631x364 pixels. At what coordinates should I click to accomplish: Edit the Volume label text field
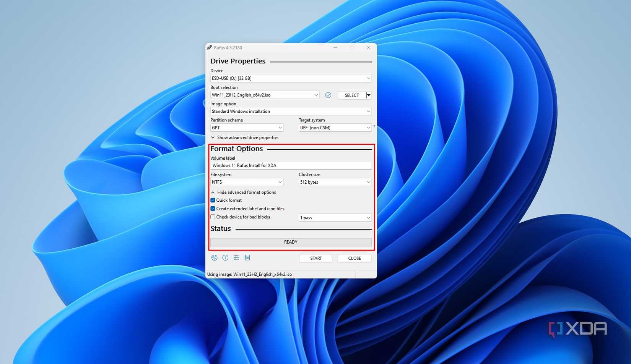(x=291, y=165)
